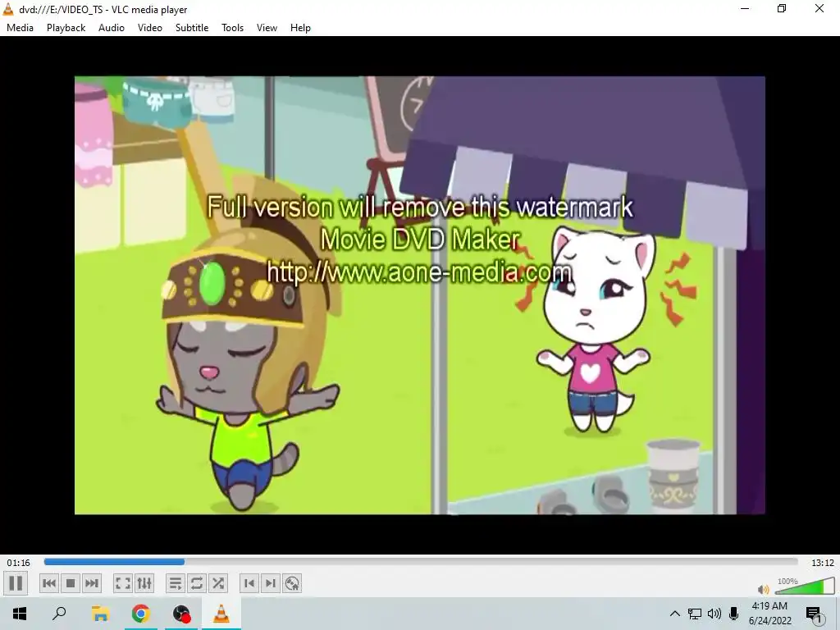Image resolution: width=840 pixels, height=630 pixels.
Task: Open network status tray icon
Action: click(x=695, y=614)
